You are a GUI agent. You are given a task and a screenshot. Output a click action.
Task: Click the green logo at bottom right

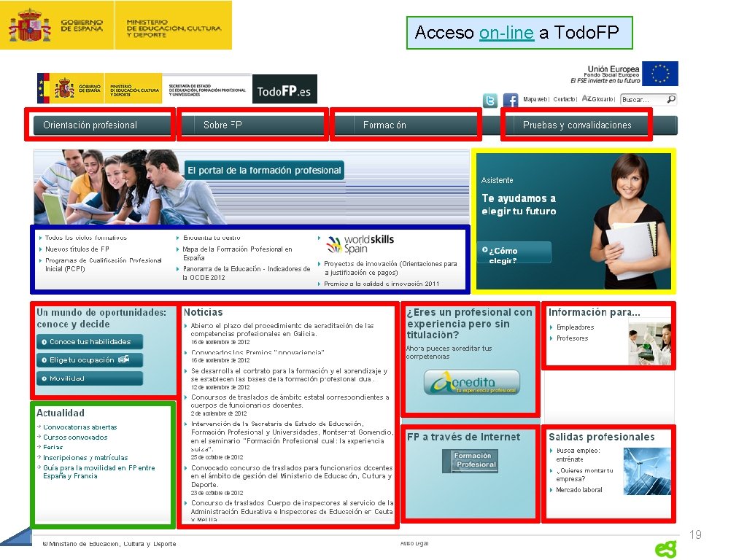665,549
